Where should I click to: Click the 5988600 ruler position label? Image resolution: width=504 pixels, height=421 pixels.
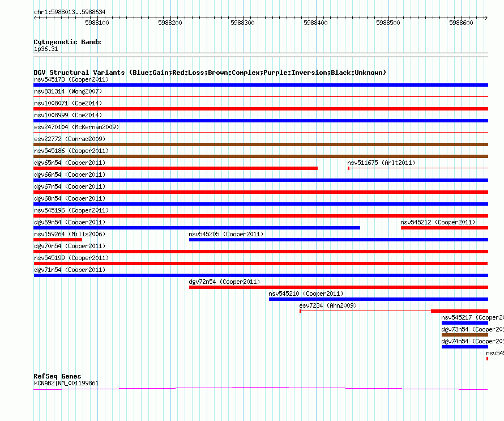[462, 23]
